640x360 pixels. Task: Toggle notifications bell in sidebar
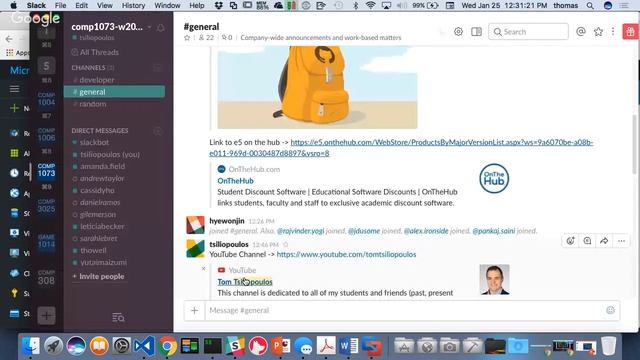pos(161,28)
